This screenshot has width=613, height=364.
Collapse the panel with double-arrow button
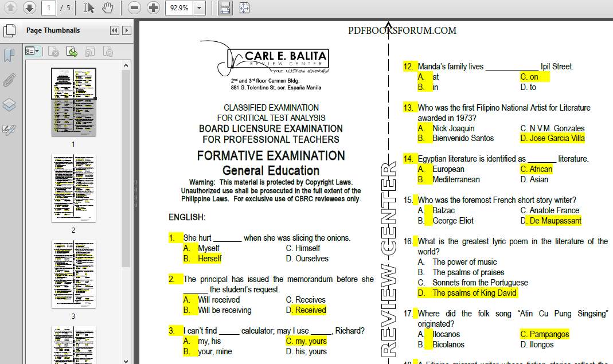(x=115, y=30)
